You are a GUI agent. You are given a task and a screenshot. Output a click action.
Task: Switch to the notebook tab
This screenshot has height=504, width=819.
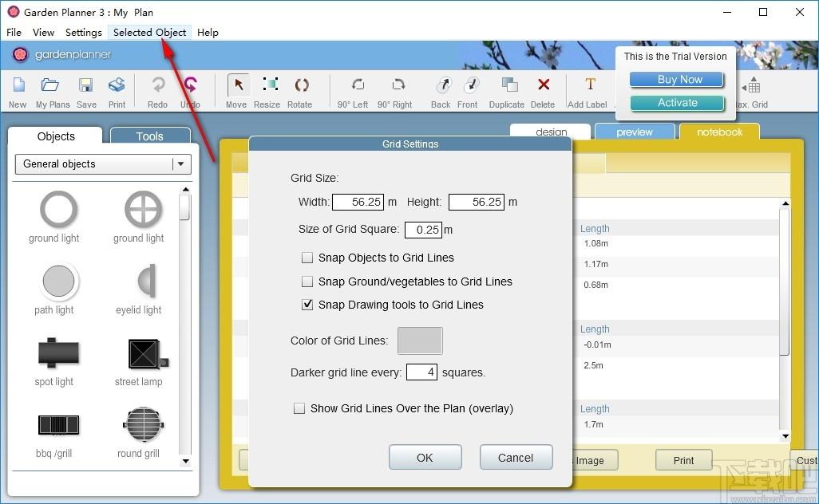tap(720, 132)
